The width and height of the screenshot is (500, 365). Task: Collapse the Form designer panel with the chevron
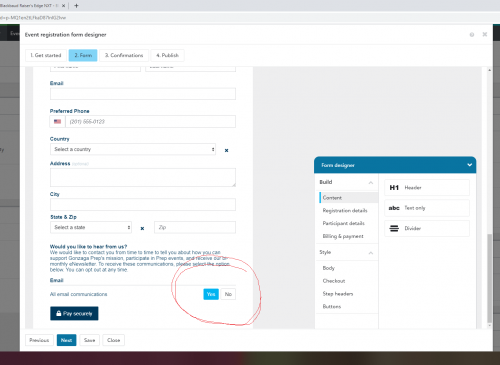click(469, 165)
